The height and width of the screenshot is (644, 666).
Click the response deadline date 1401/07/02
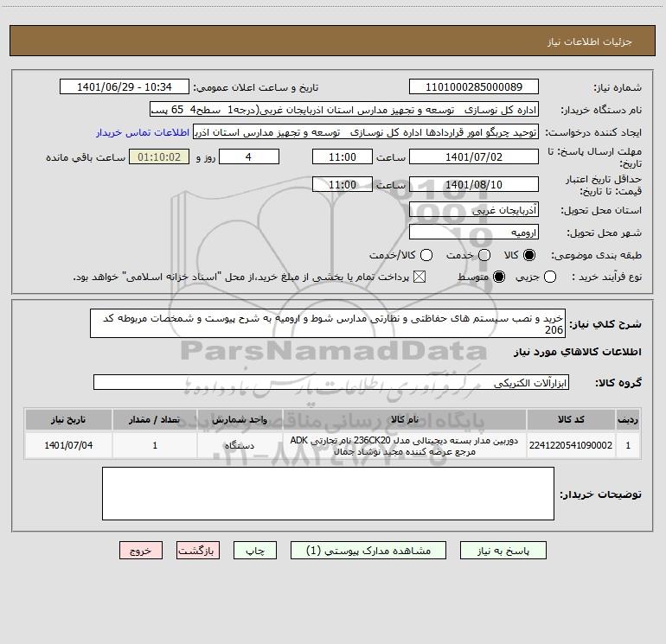coord(474,156)
